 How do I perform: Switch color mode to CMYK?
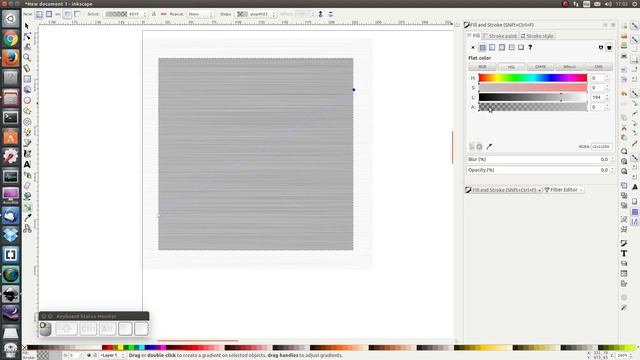tap(540, 67)
